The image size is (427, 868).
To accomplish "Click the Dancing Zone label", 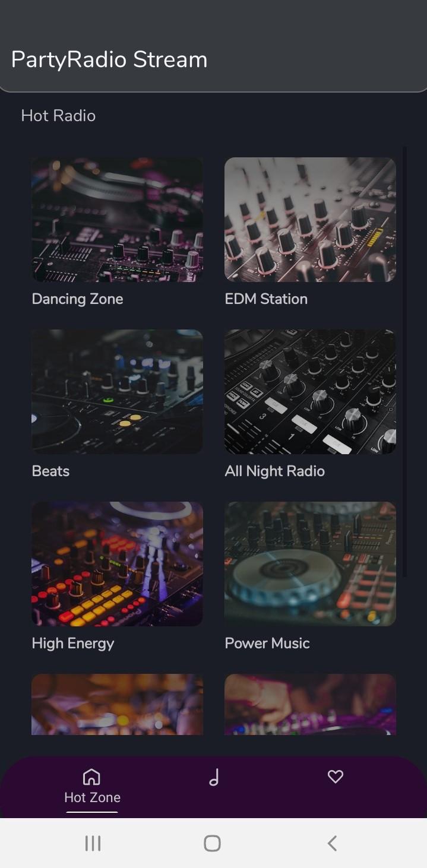I will click(x=77, y=299).
